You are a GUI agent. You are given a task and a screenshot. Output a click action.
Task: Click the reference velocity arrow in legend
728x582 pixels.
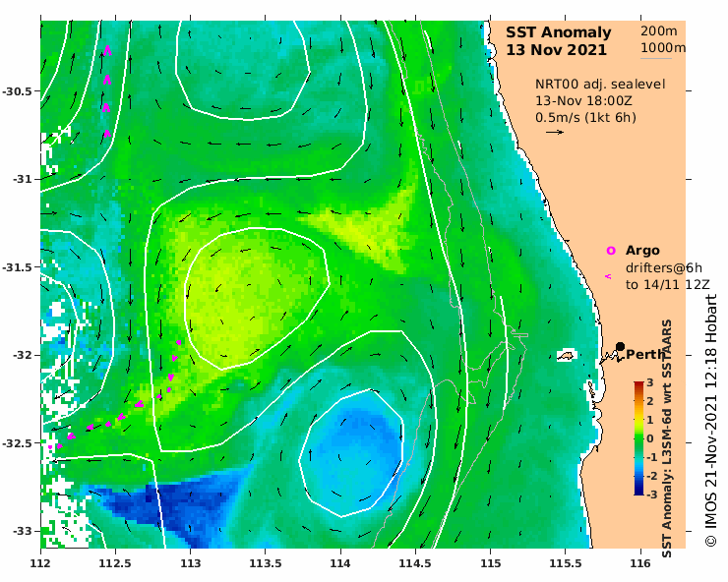tap(555, 133)
